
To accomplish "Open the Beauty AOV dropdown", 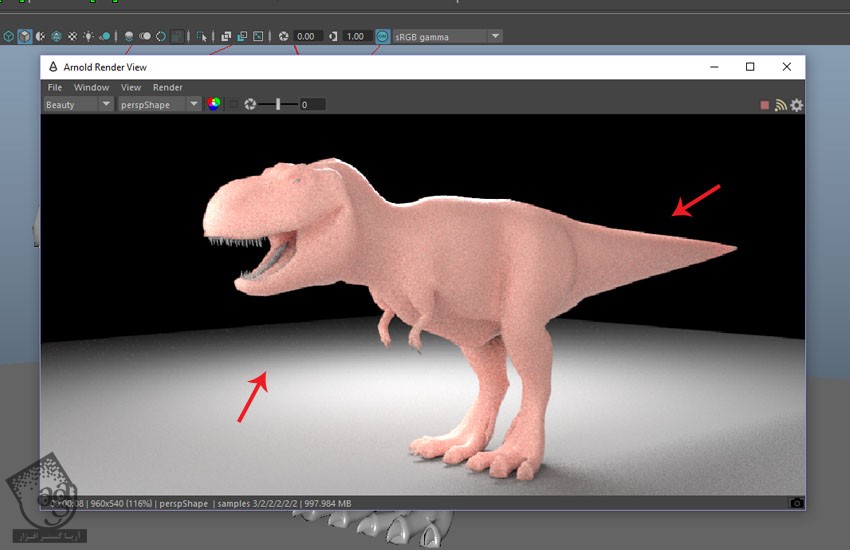I will tap(78, 104).
